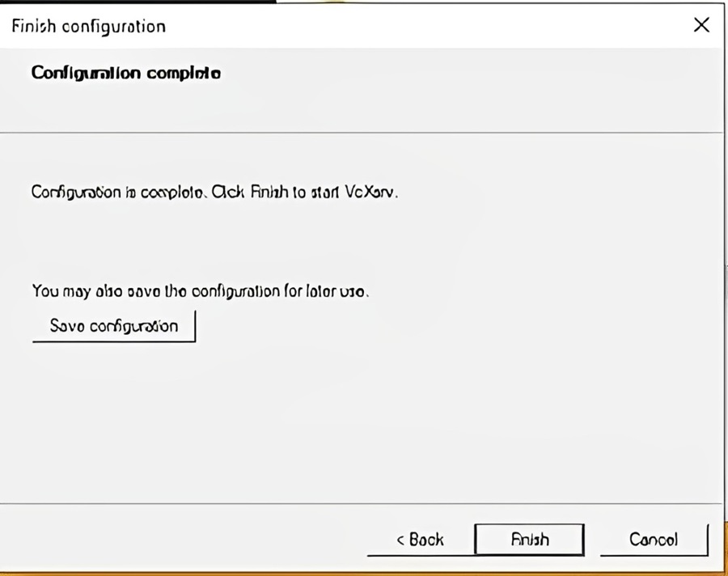The width and height of the screenshot is (728, 576).
Task: Return to the previous wizard page
Action: [x=420, y=540]
